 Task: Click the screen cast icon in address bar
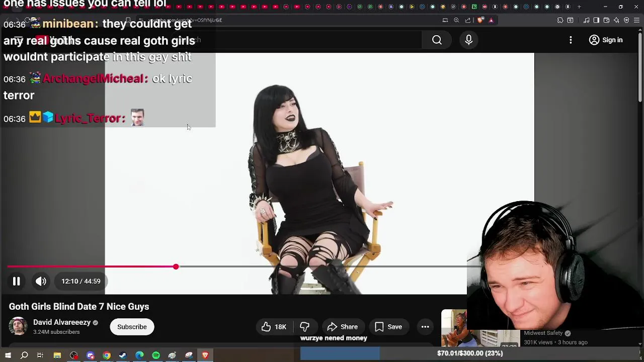(445, 20)
